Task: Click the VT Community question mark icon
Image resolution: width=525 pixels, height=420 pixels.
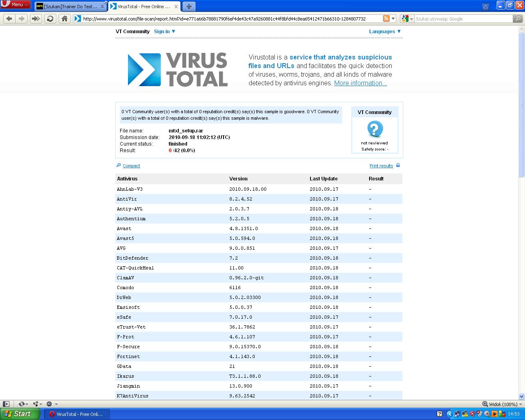Action: (x=374, y=129)
